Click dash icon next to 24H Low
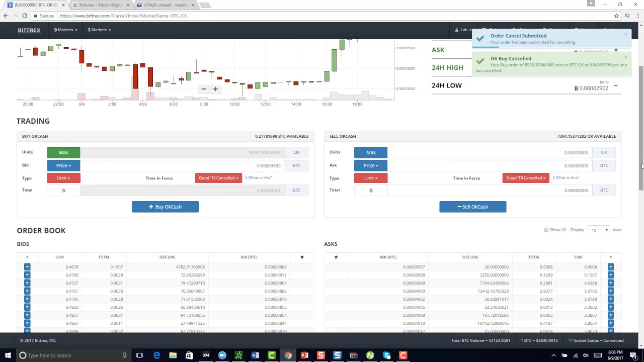 pyautogui.click(x=615, y=86)
